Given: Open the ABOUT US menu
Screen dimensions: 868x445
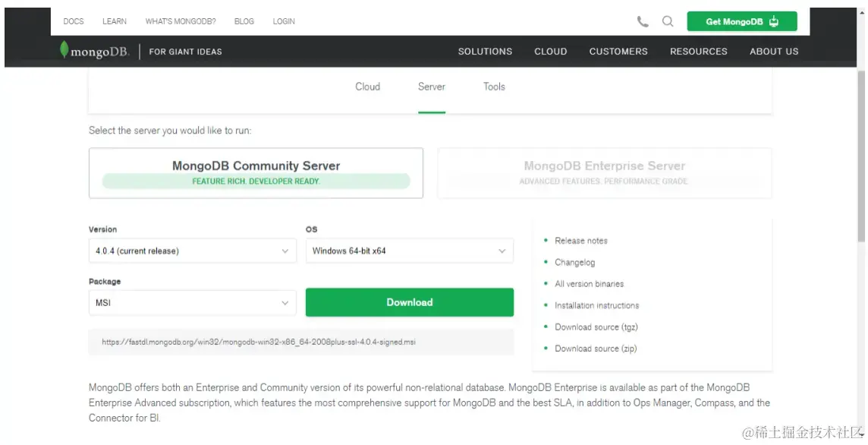Looking at the screenshot, I should (774, 52).
